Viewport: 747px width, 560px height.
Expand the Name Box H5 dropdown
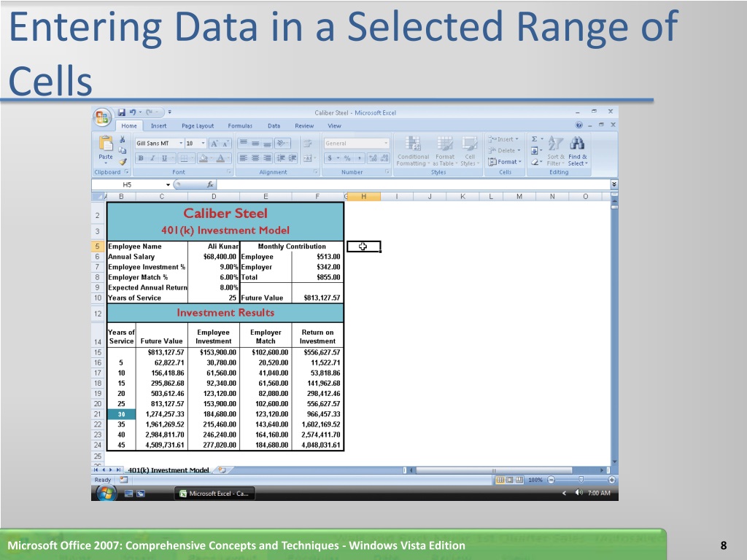(168, 184)
